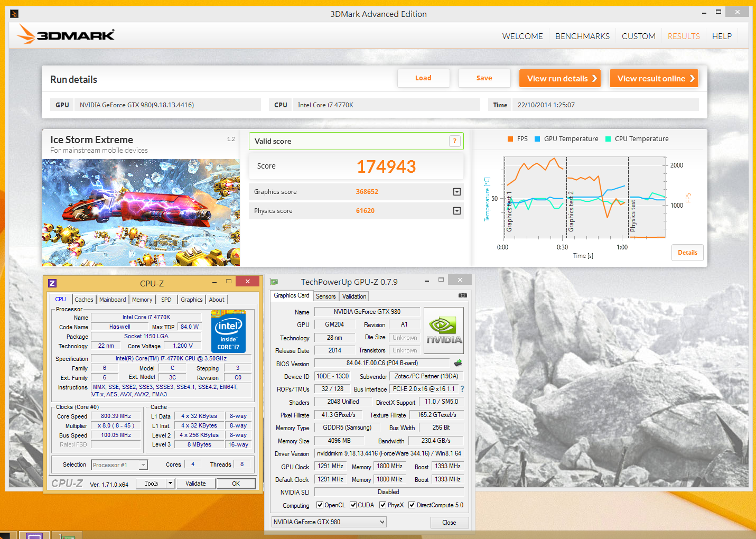This screenshot has height=539, width=756.
Task: Click the OK button in CPU-Z
Action: [236, 484]
